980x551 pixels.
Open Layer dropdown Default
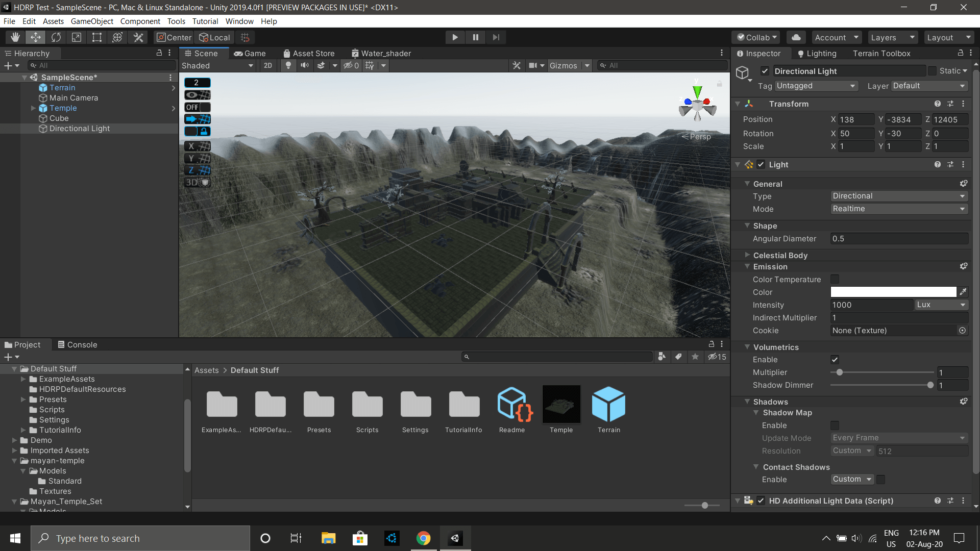[929, 86]
